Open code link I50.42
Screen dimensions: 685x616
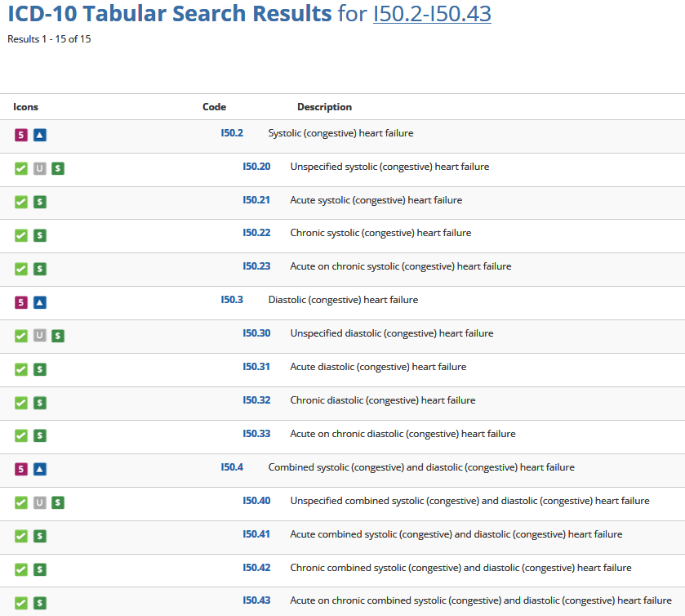point(256,568)
